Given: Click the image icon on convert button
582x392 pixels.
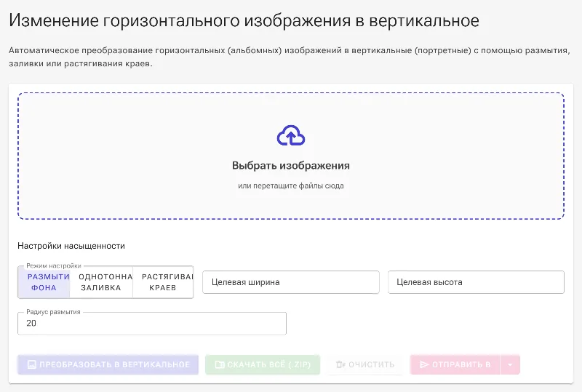Looking at the screenshot, I should [x=32, y=364].
